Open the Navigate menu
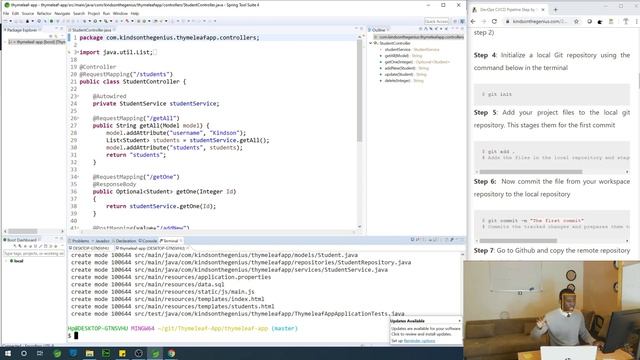640x360 pixels. 62,13
